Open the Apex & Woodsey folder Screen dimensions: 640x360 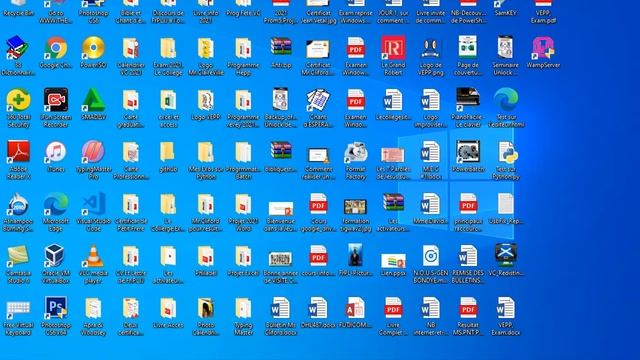tap(93, 308)
